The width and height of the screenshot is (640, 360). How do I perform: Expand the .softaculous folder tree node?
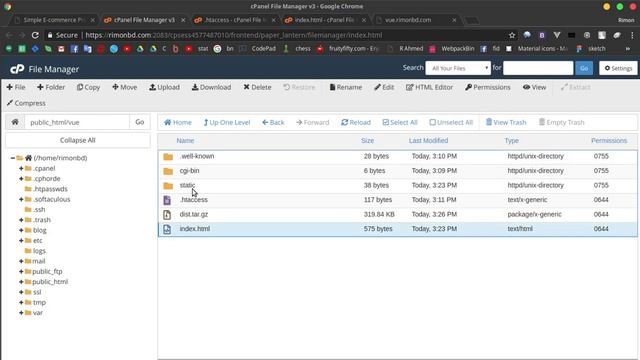(x=21, y=199)
